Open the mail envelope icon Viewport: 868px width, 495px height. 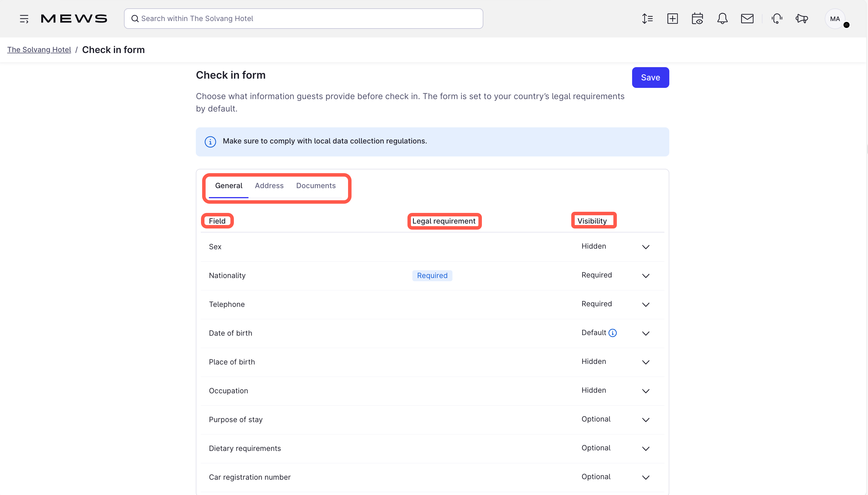[747, 19]
